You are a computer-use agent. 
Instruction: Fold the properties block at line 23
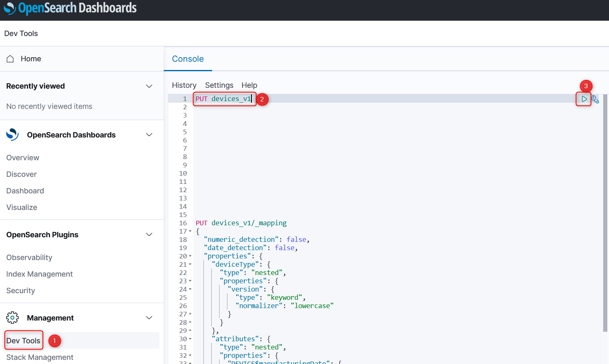(190, 281)
